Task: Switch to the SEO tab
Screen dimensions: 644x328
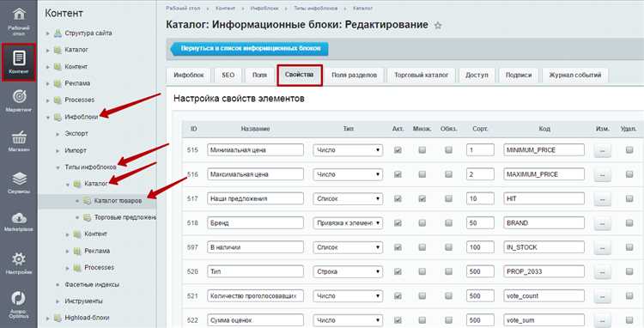Action: (x=228, y=75)
